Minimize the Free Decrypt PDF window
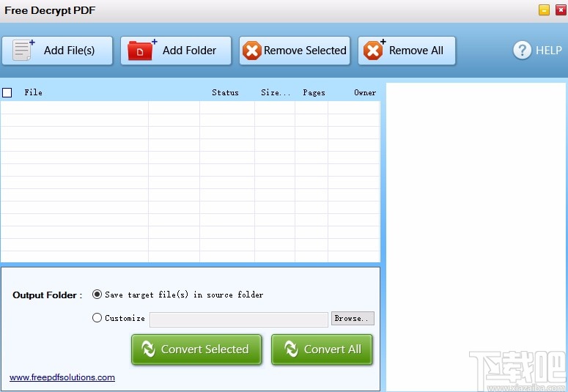568x392 pixels. click(544, 10)
